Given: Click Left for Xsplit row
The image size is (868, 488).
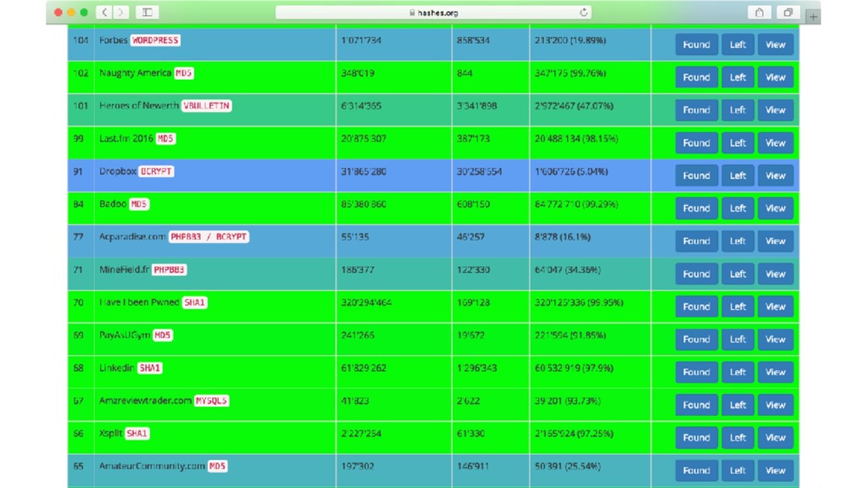Looking at the screenshot, I should (737, 438).
